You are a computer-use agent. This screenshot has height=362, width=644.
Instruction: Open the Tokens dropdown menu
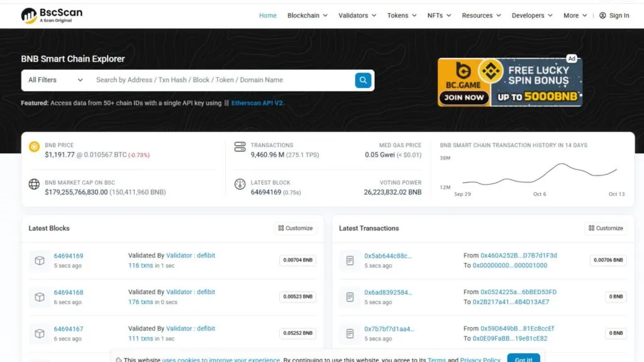[401, 16]
